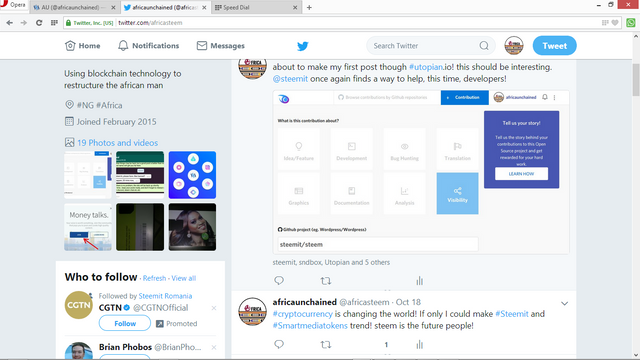Open the #Smartmediatokens hashtag
Image resolution: width=640 pixels, height=360 pixels.
click(310, 326)
